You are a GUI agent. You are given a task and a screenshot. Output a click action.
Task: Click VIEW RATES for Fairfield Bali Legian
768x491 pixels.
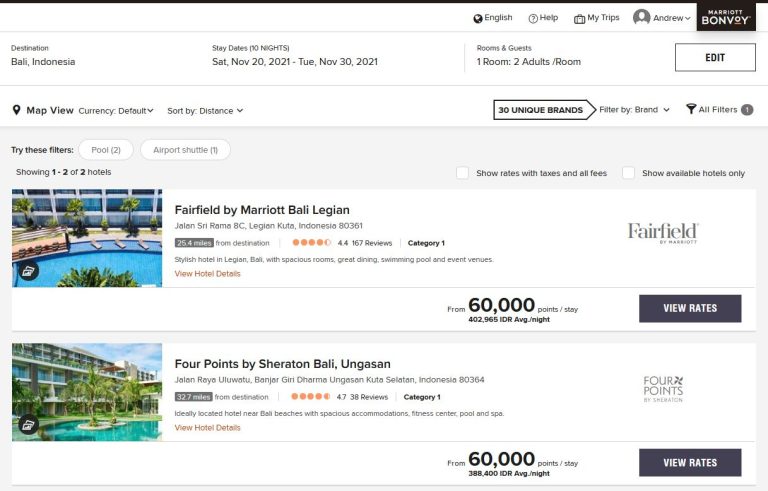(x=690, y=308)
